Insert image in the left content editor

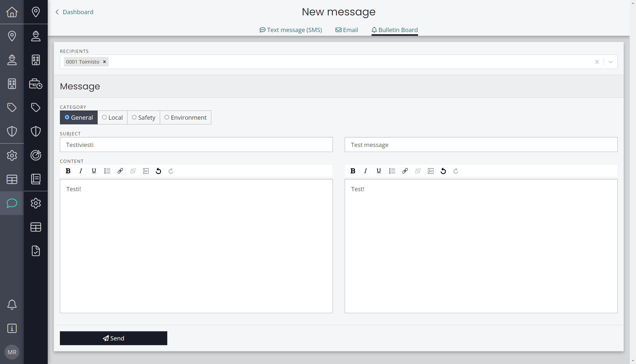point(146,171)
